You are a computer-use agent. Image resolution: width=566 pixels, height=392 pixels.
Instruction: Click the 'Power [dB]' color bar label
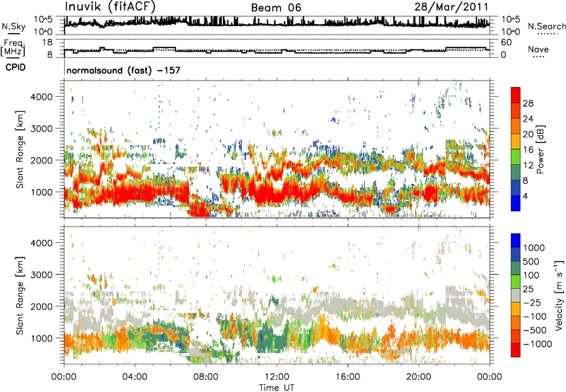coord(540,149)
